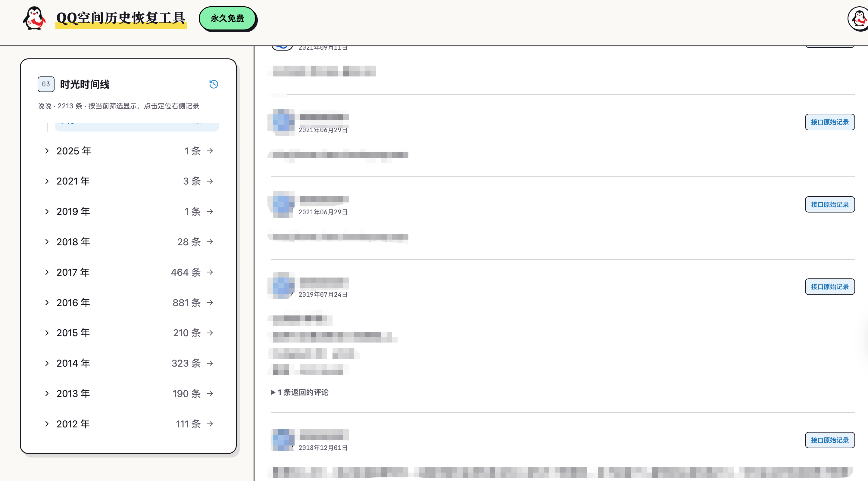The width and height of the screenshot is (868, 481).
Task: Select the 2015 年 timeline row
Action: pos(130,333)
